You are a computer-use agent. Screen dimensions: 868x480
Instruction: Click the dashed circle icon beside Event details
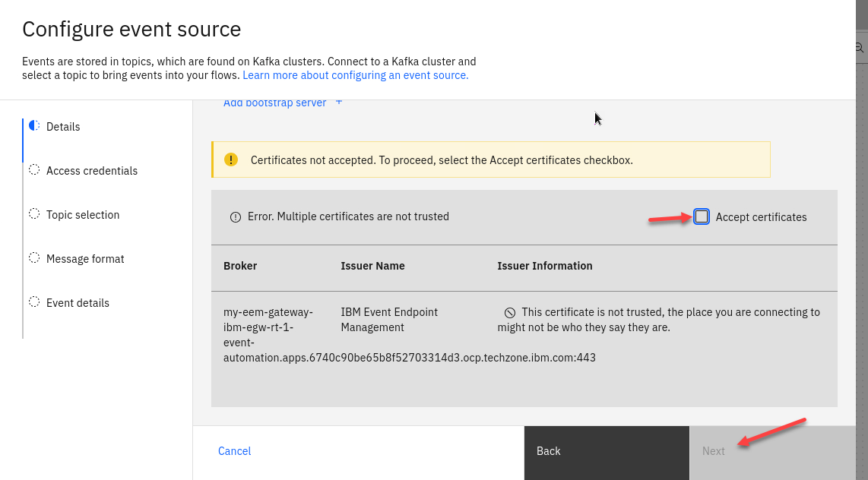pyautogui.click(x=34, y=302)
